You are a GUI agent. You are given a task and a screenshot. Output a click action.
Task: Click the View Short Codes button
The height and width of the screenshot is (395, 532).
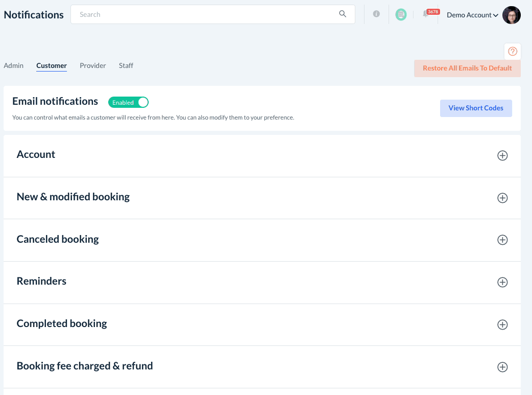[476, 108]
